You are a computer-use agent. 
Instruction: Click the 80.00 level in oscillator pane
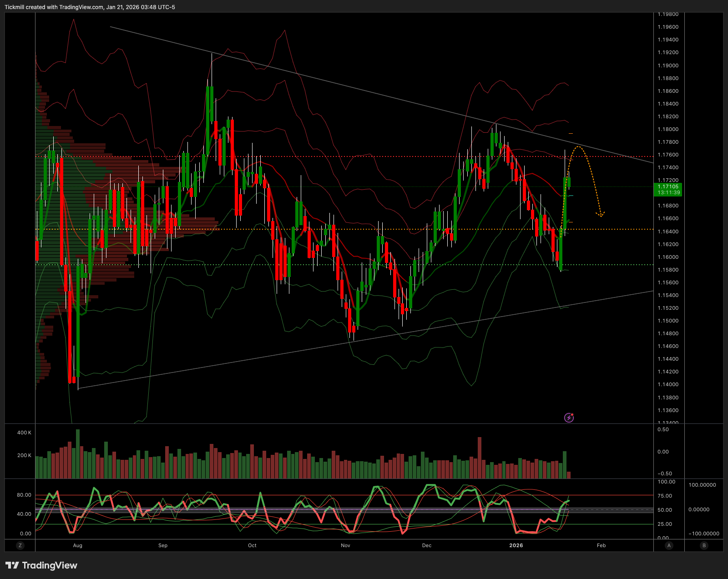click(x=24, y=495)
